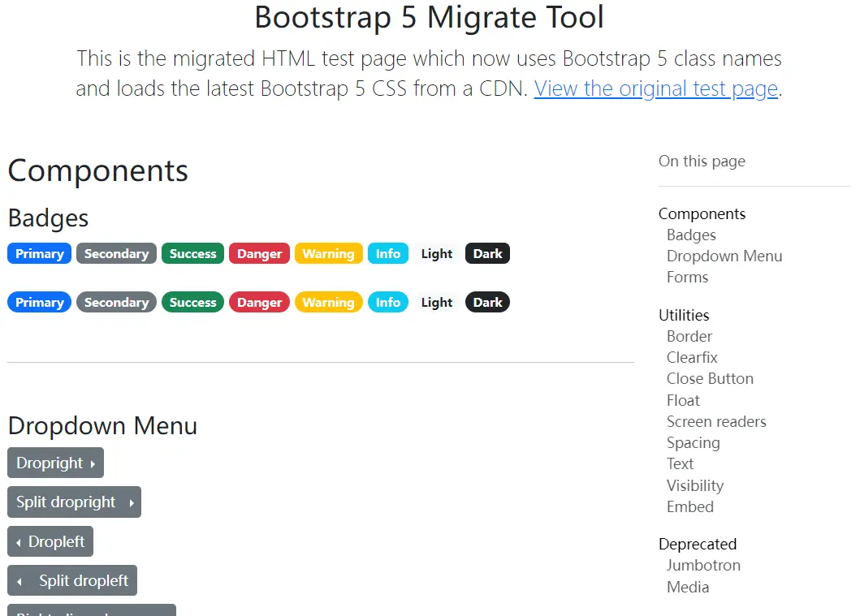Click the pill-shaped green Success badge
The image size is (860, 616).
pos(193,302)
